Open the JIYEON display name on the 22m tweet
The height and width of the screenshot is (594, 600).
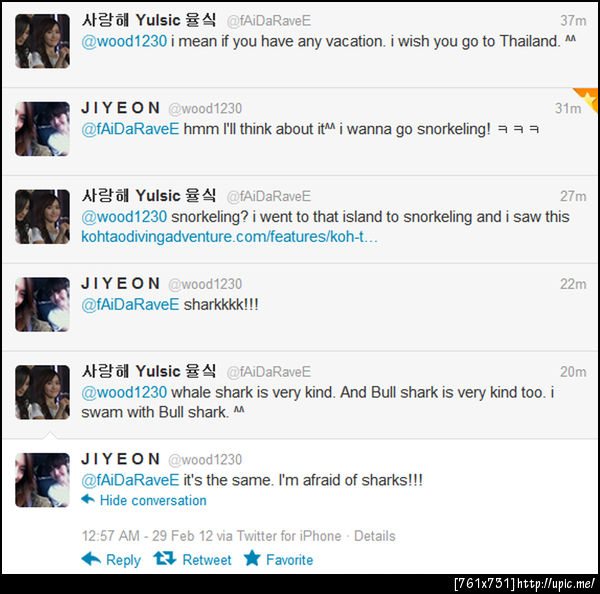click(x=121, y=284)
